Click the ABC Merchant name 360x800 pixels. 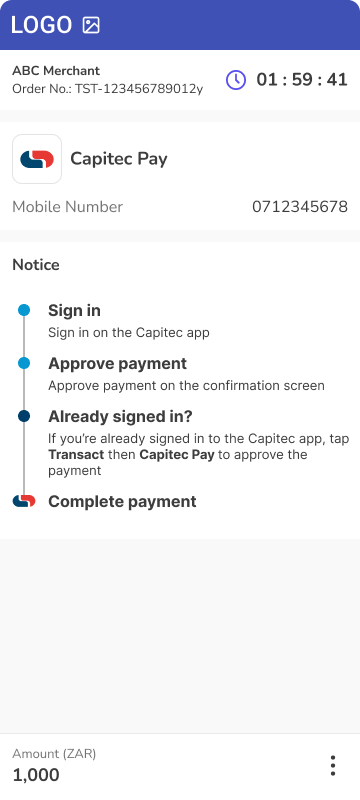tap(56, 71)
